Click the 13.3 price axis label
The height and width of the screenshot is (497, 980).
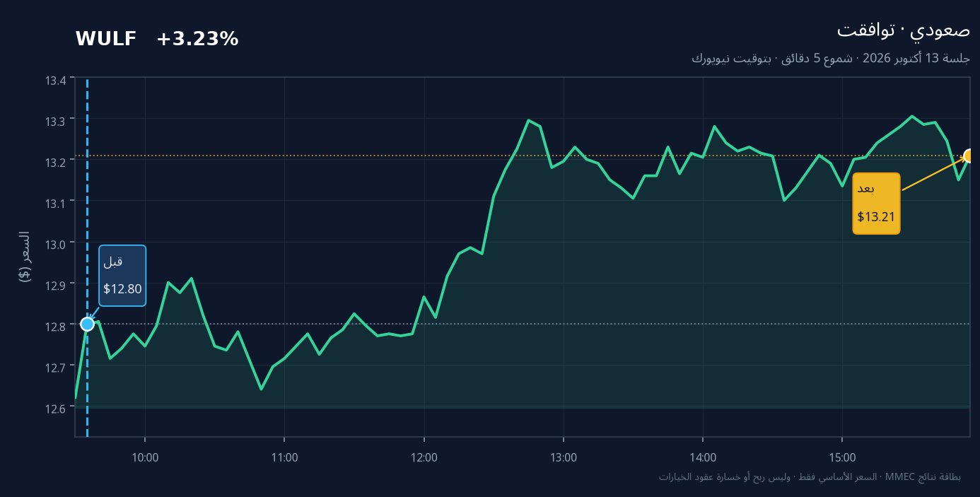[55, 121]
